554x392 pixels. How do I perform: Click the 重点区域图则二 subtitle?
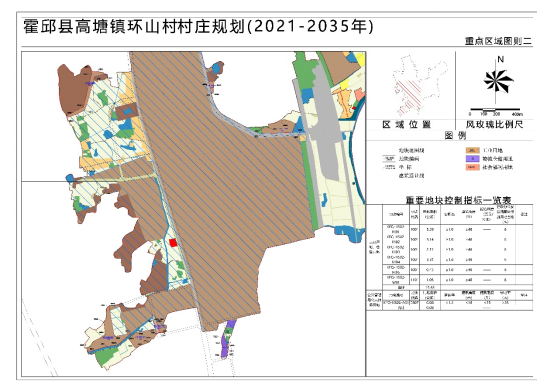(x=498, y=41)
